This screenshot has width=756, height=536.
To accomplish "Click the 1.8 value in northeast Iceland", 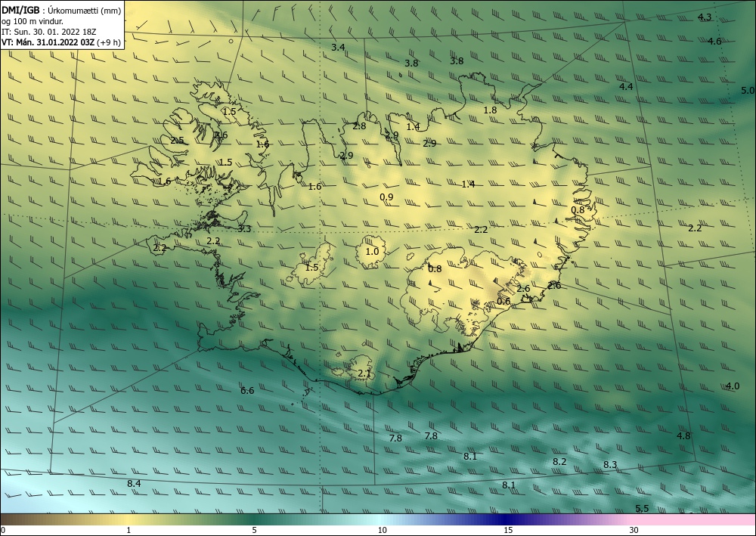I will point(490,110).
